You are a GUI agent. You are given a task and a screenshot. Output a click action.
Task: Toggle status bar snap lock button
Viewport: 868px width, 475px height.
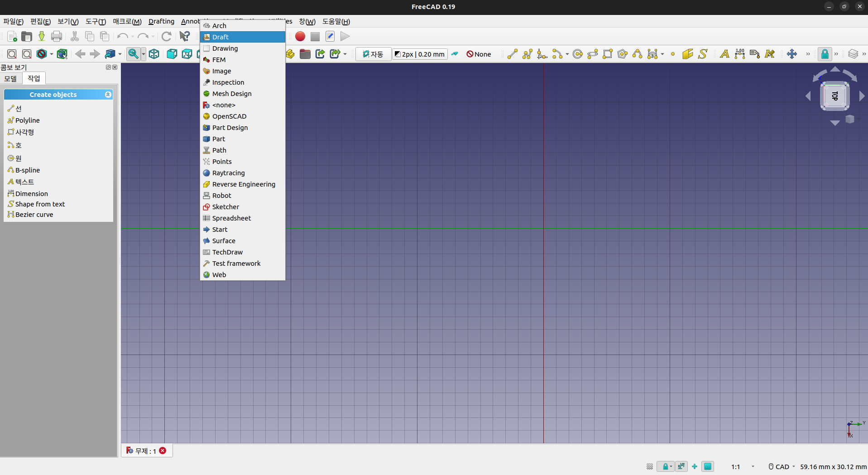point(666,467)
